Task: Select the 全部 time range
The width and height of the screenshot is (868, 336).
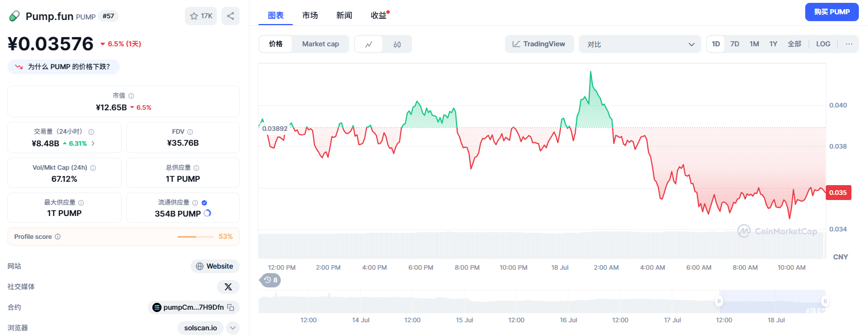Action: pos(794,44)
